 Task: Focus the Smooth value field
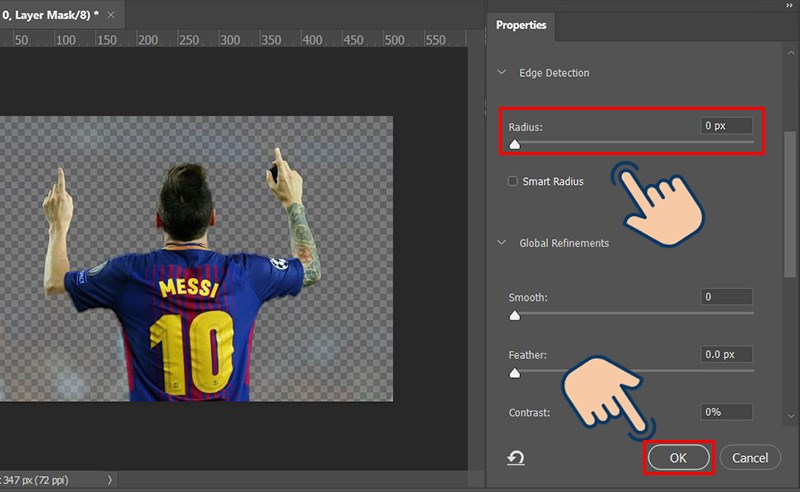pyautogui.click(x=726, y=297)
